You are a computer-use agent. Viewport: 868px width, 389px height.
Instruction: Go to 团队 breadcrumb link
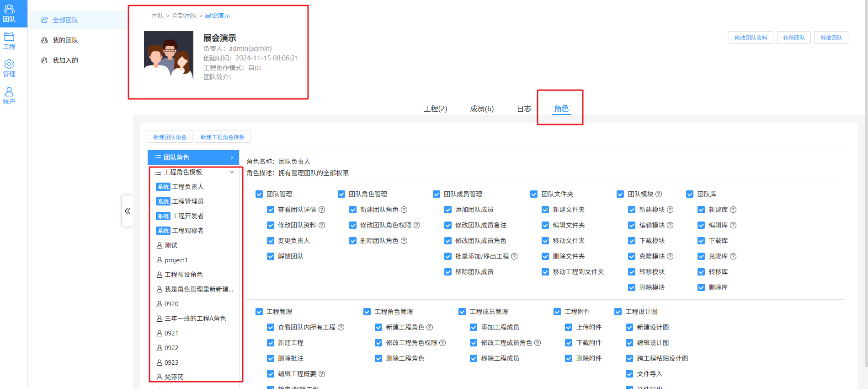tap(158, 16)
